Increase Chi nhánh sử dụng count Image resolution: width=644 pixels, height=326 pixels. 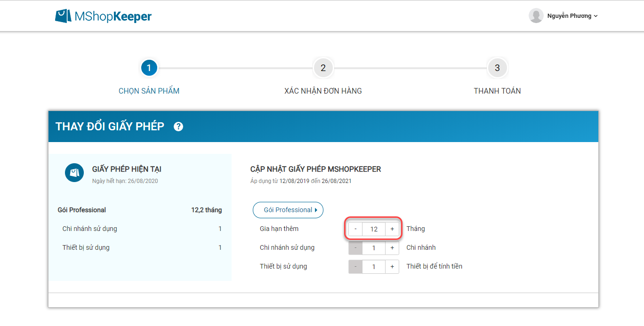(x=392, y=248)
